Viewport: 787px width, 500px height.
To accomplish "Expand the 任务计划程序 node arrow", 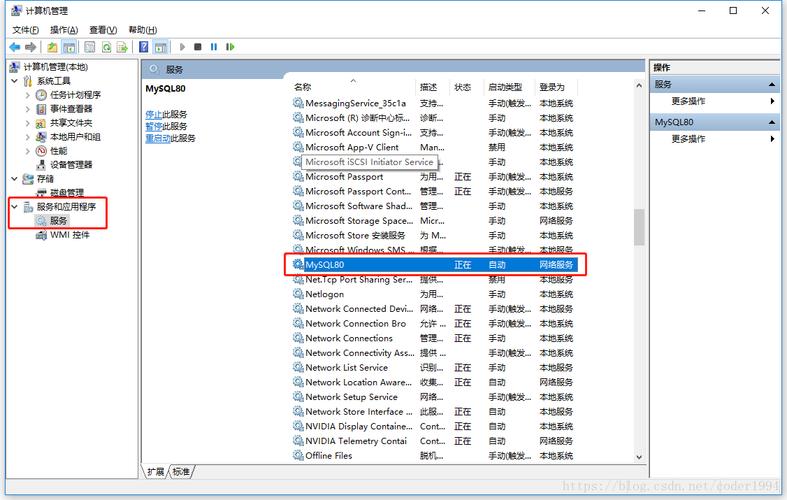I will (28, 95).
